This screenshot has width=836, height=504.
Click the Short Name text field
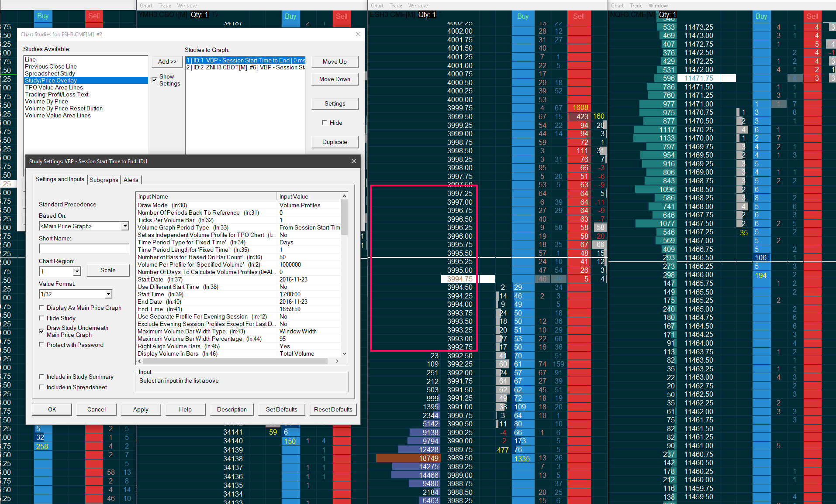[x=84, y=249]
